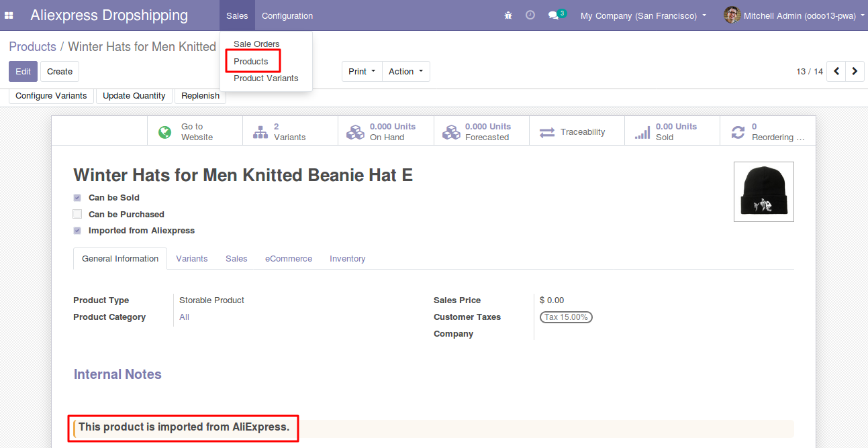The height and width of the screenshot is (448, 868).
Task: Expand My Company (San Francisco) switcher
Action: (x=643, y=15)
